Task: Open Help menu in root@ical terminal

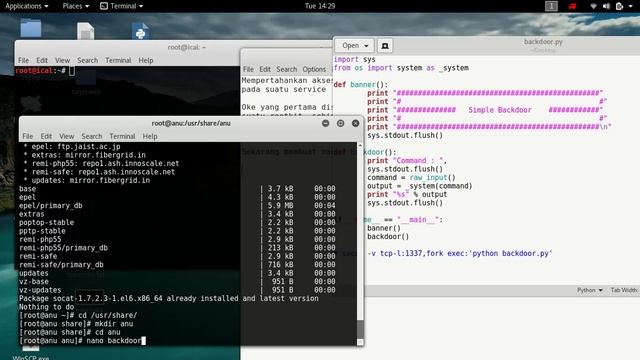Action: pyautogui.click(x=146, y=60)
